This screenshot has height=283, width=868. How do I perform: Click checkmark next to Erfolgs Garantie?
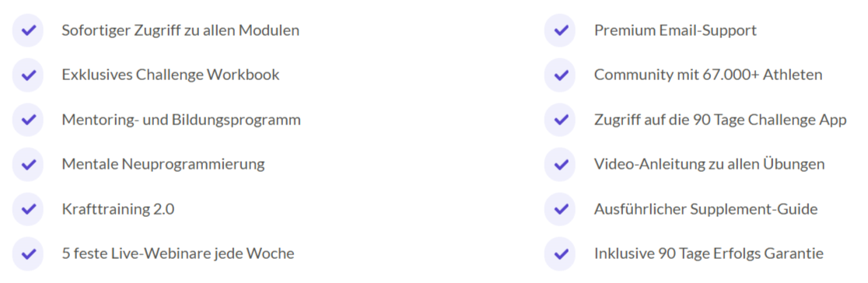click(x=561, y=254)
